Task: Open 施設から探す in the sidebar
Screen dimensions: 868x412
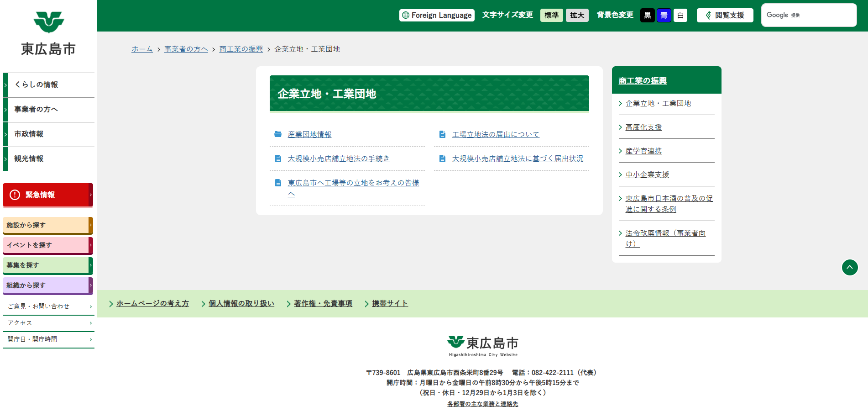Action: point(48,225)
